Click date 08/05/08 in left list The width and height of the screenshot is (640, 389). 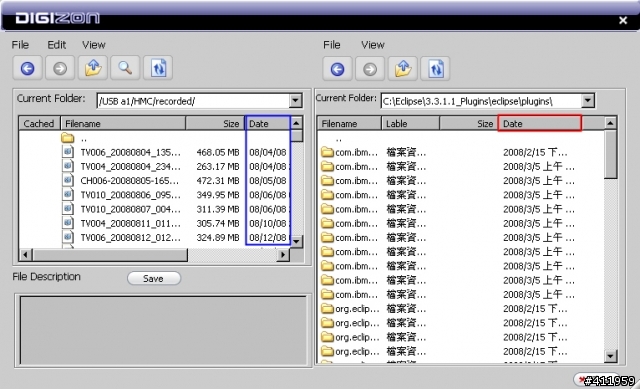(x=268, y=180)
